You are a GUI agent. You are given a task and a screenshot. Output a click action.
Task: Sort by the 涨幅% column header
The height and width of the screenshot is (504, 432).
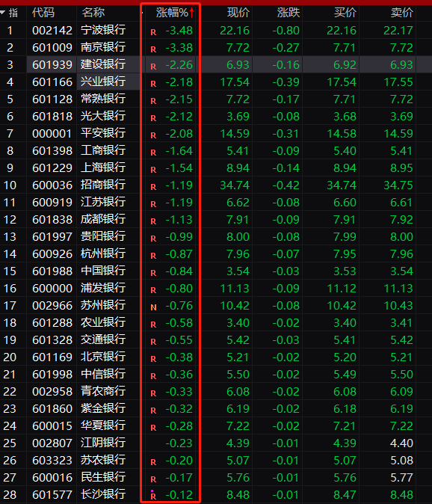coord(172,13)
